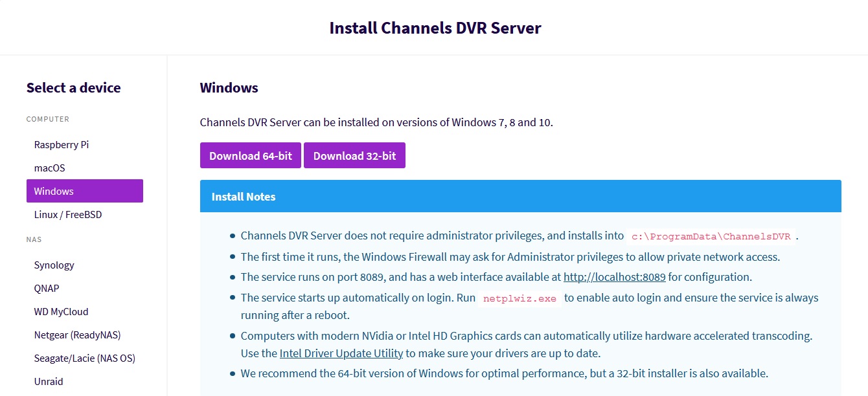Click the Windows section heading in content
868x396 pixels.
click(x=229, y=88)
